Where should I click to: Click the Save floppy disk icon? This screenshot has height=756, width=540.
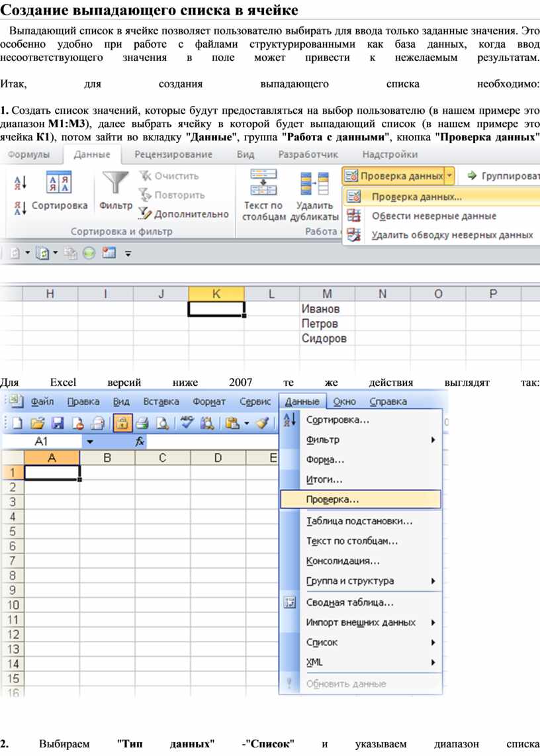tap(58, 423)
